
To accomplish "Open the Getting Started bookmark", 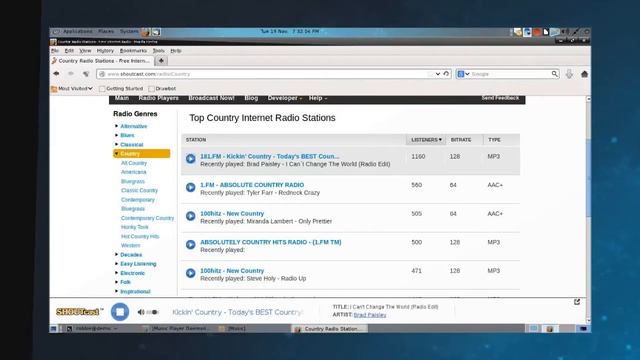I will pyautogui.click(x=121, y=88).
